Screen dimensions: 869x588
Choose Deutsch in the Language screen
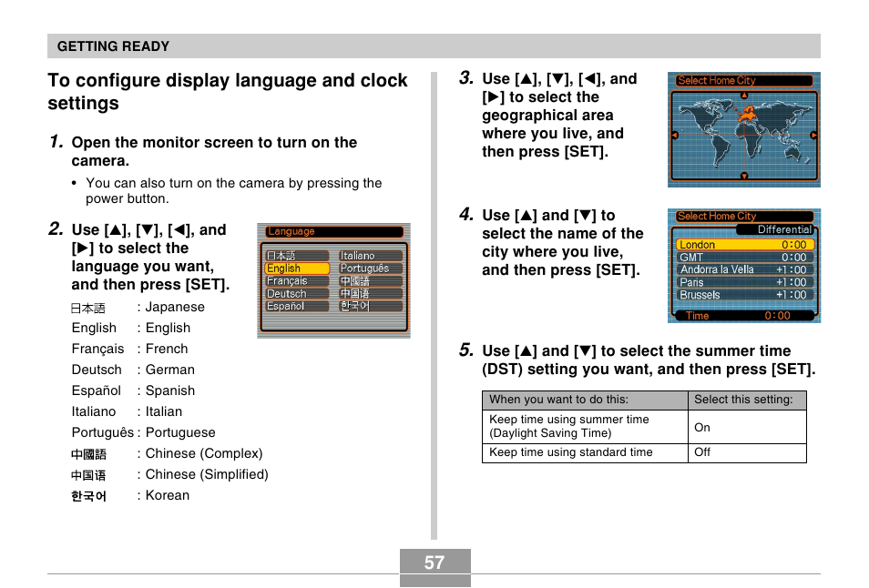297,294
